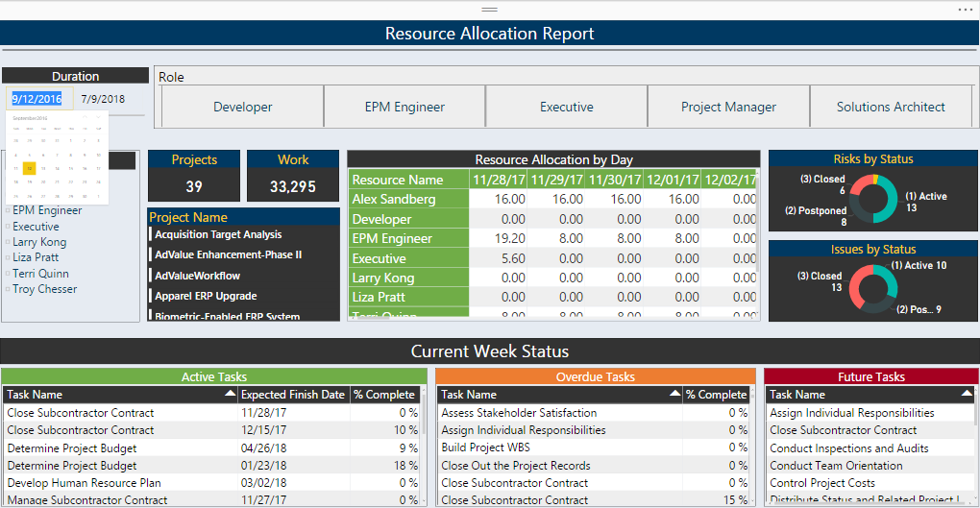Pick highlighted day 12 in calendar
The width and height of the screenshot is (980, 508).
coord(29,168)
